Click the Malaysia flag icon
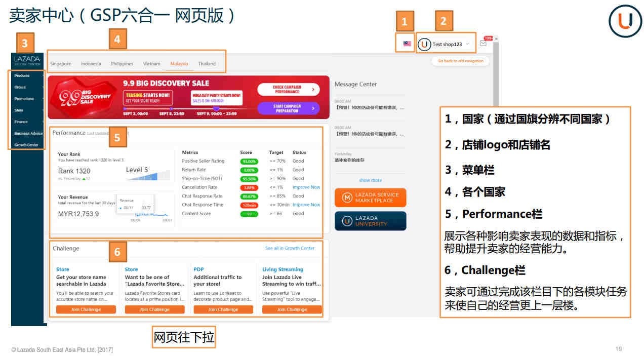The height and width of the screenshot is (356, 644). (x=407, y=44)
